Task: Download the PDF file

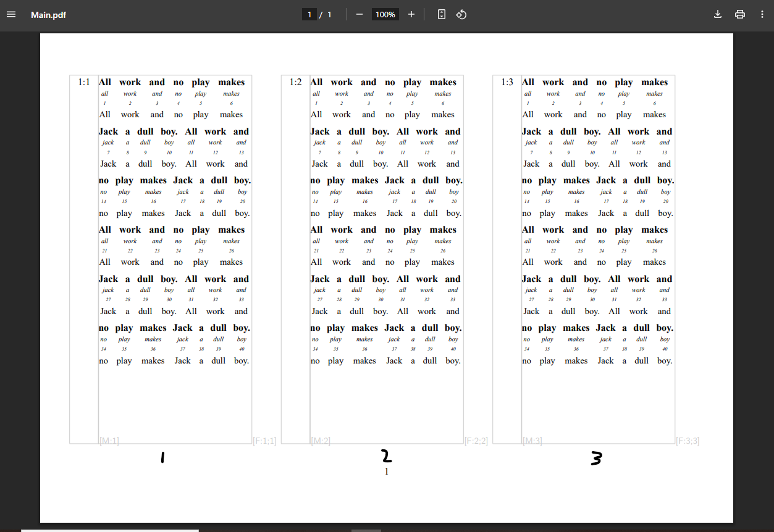Action: (718, 14)
